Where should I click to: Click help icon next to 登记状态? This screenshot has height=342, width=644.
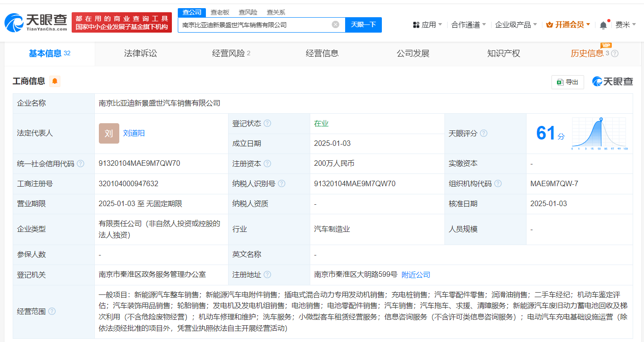pos(268,124)
